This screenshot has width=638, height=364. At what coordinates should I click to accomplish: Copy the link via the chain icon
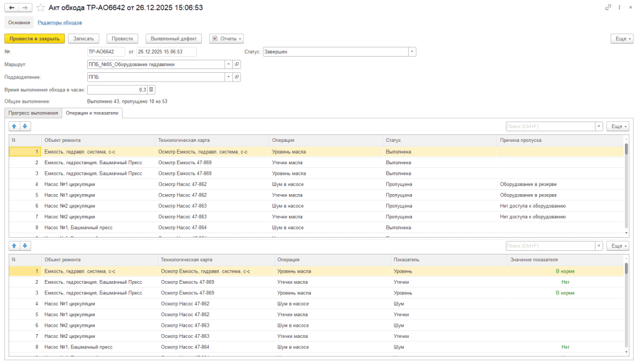[608, 7]
